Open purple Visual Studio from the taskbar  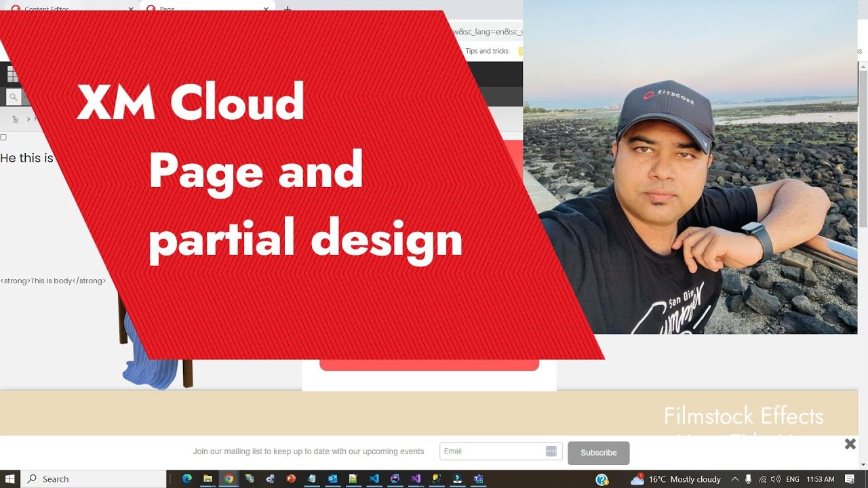point(416,479)
